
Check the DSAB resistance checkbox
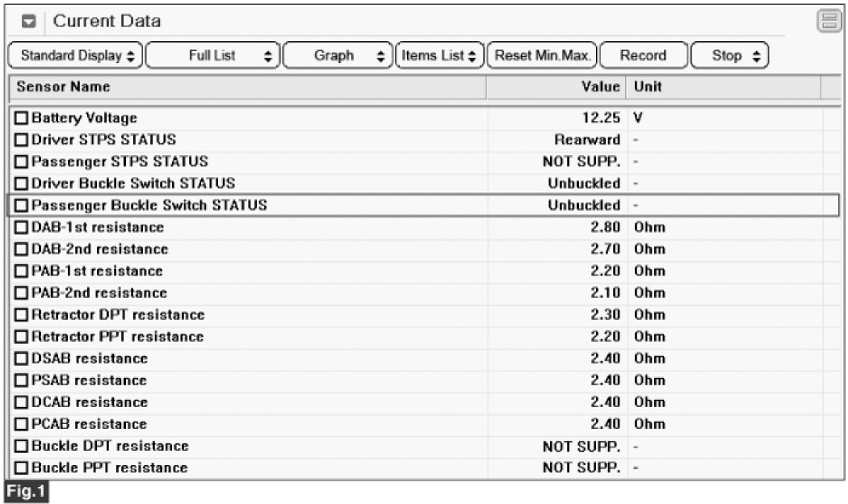[x=21, y=359]
